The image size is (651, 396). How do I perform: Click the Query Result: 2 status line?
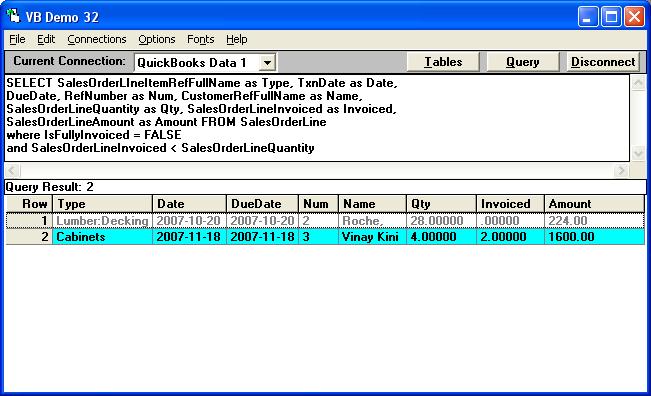click(325, 187)
